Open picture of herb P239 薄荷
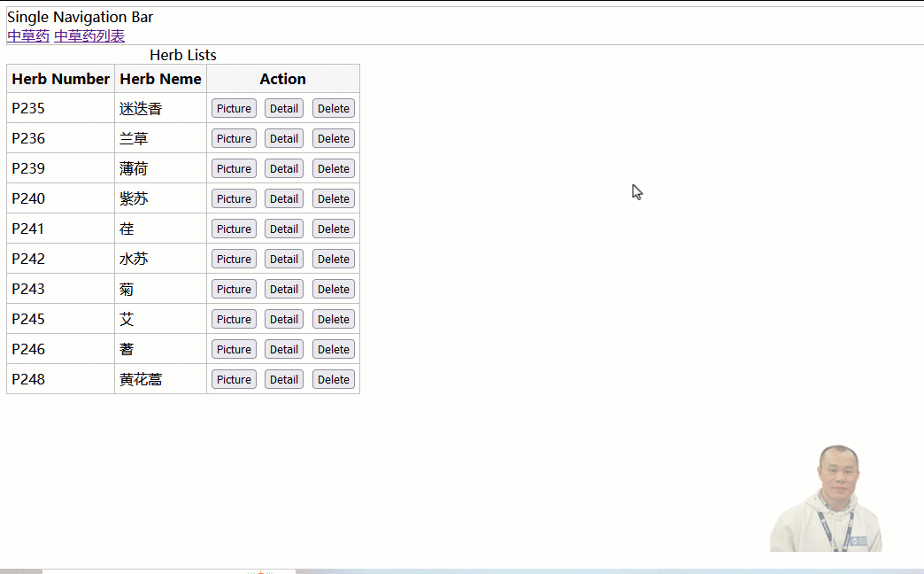Viewport: 924px width, 574px height. click(234, 168)
